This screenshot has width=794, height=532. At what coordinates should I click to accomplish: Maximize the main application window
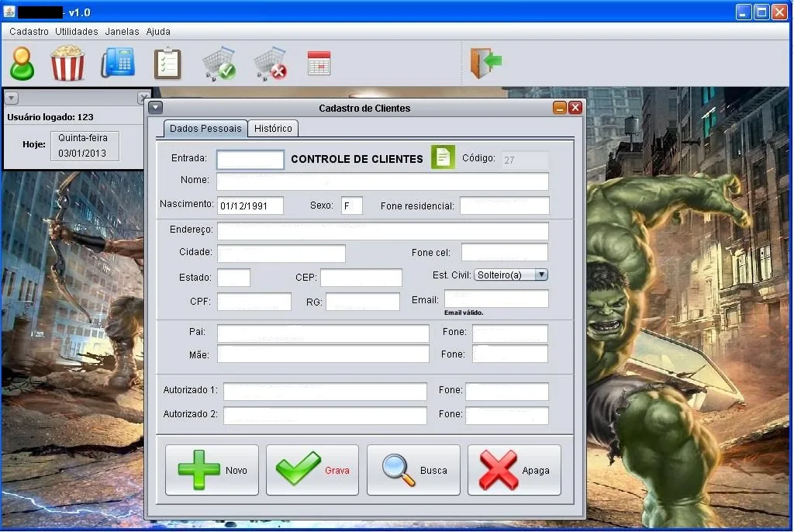(761, 12)
